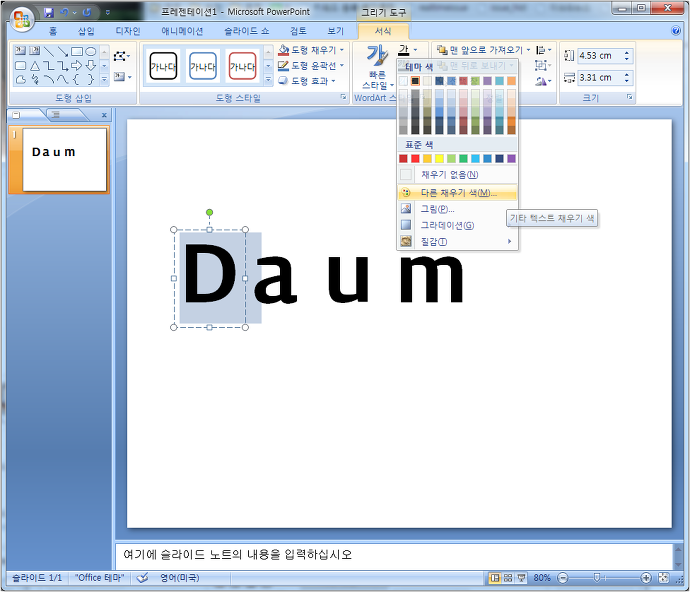The height and width of the screenshot is (592, 690).
Task: Choose yellow from the standard colors
Action: 439,158
